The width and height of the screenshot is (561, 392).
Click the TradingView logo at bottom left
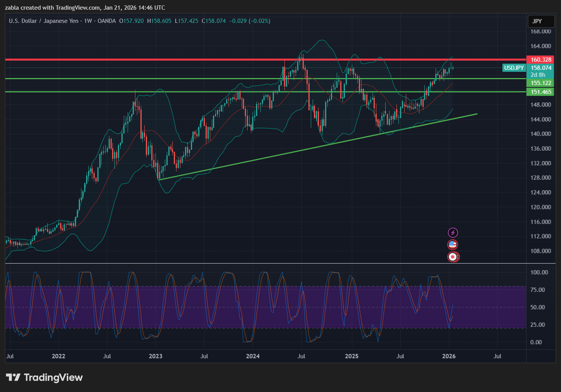(44, 378)
